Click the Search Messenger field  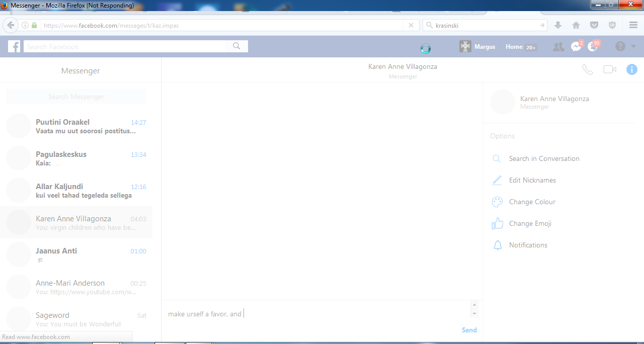point(76,97)
